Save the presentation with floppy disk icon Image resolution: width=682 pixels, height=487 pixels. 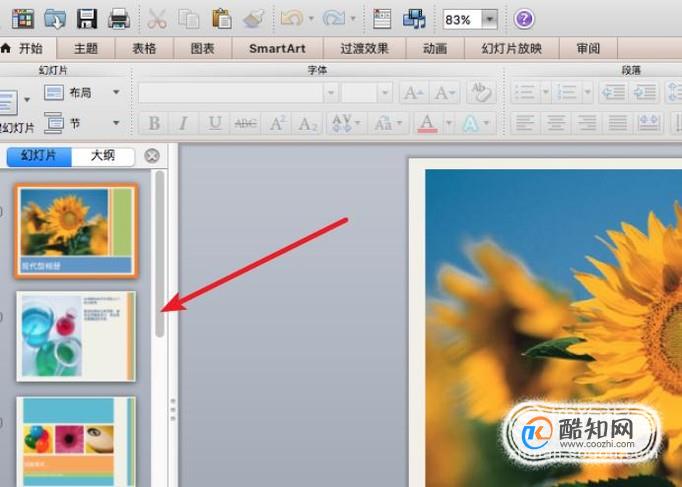click(x=87, y=19)
